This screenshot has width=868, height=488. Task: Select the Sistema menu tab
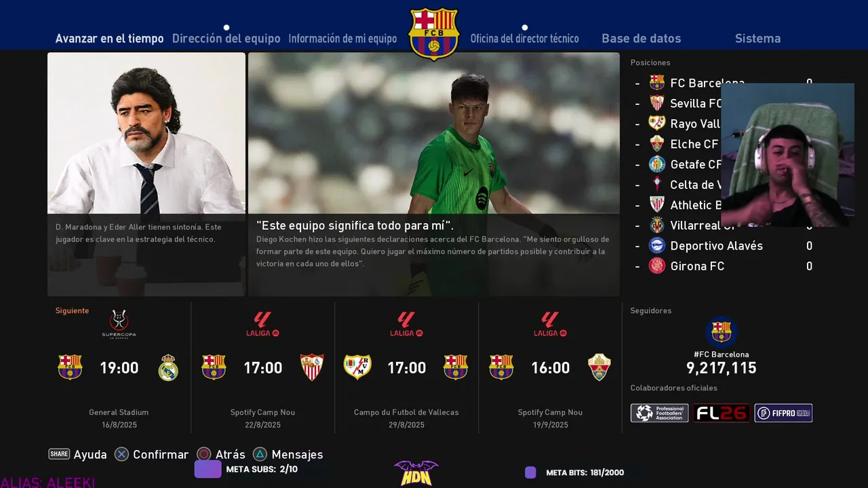click(x=758, y=39)
